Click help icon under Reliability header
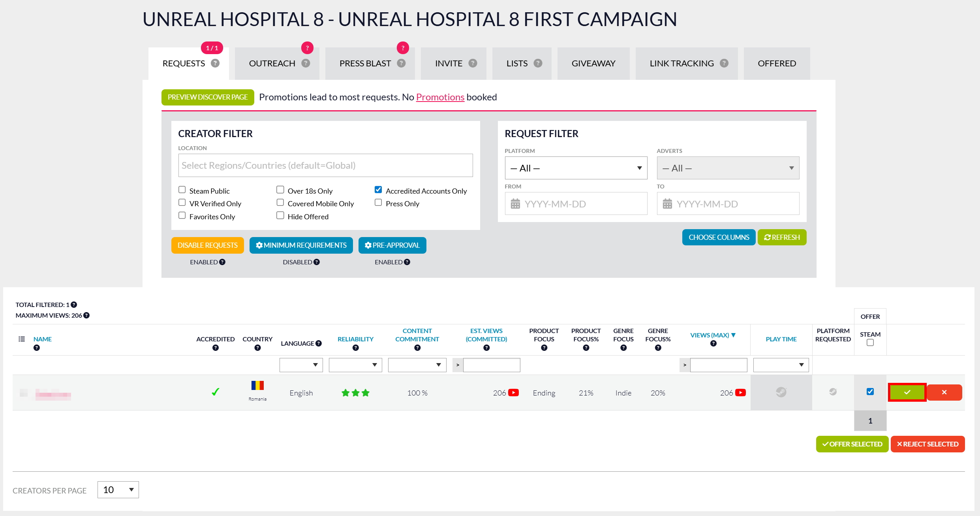Image resolution: width=980 pixels, height=516 pixels. click(x=355, y=348)
